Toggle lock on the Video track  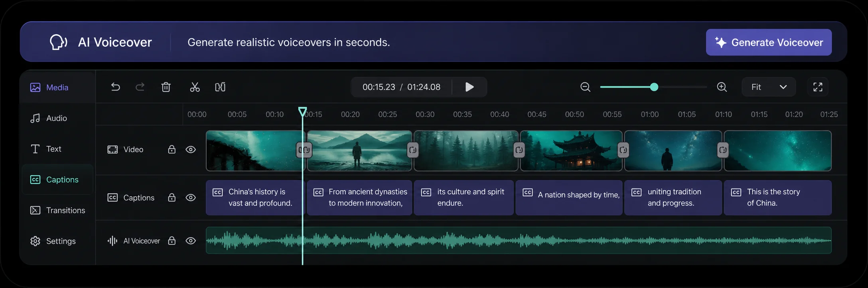point(172,149)
